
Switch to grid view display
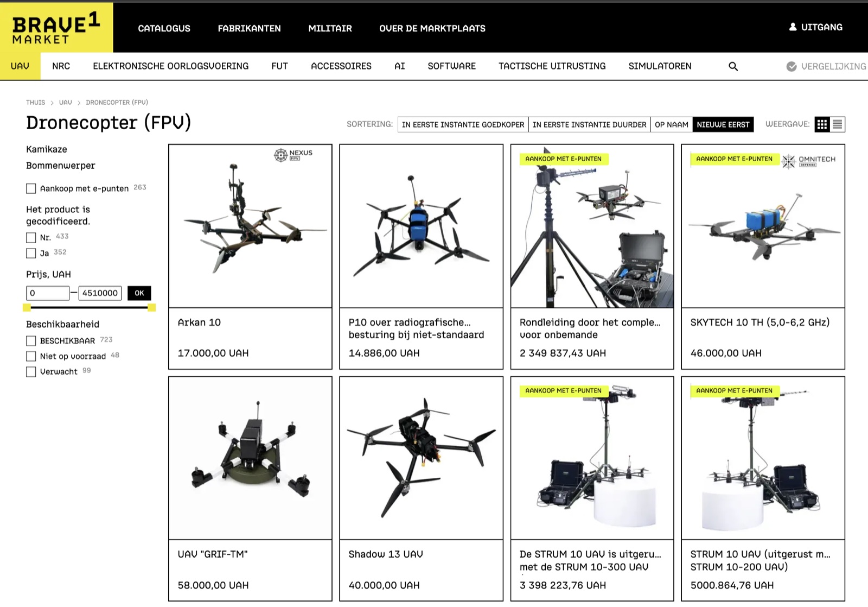(822, 124)
